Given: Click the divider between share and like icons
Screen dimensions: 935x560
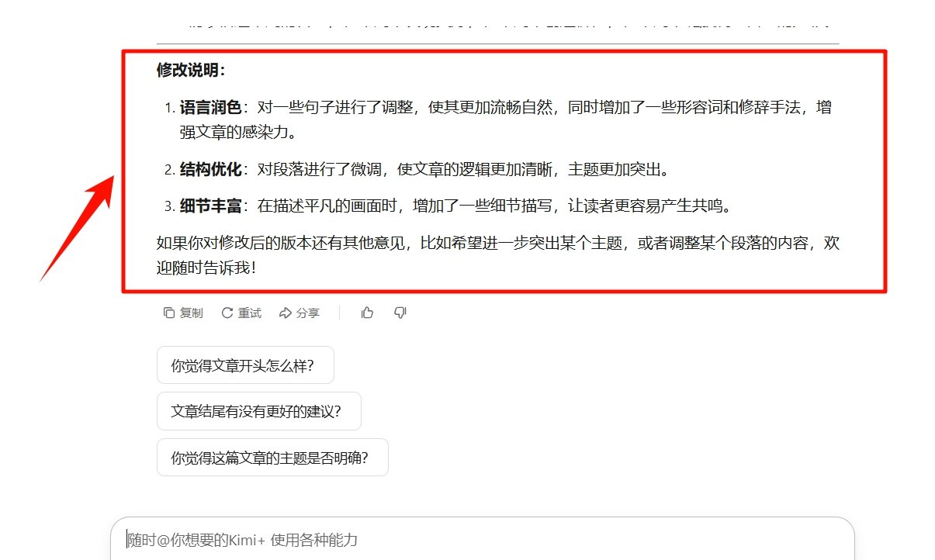Looking at the screenshot, I should point(339,313).
